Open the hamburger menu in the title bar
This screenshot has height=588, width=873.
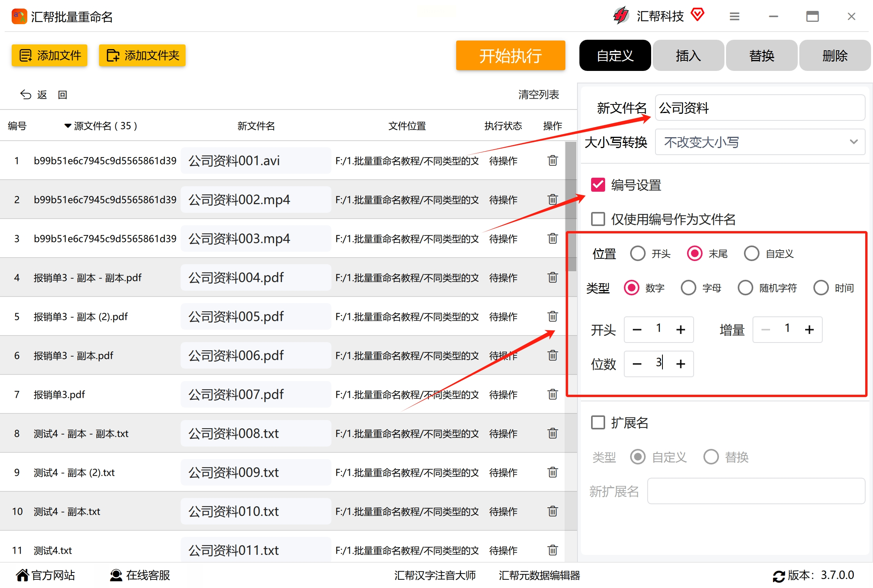coord(735,16)
